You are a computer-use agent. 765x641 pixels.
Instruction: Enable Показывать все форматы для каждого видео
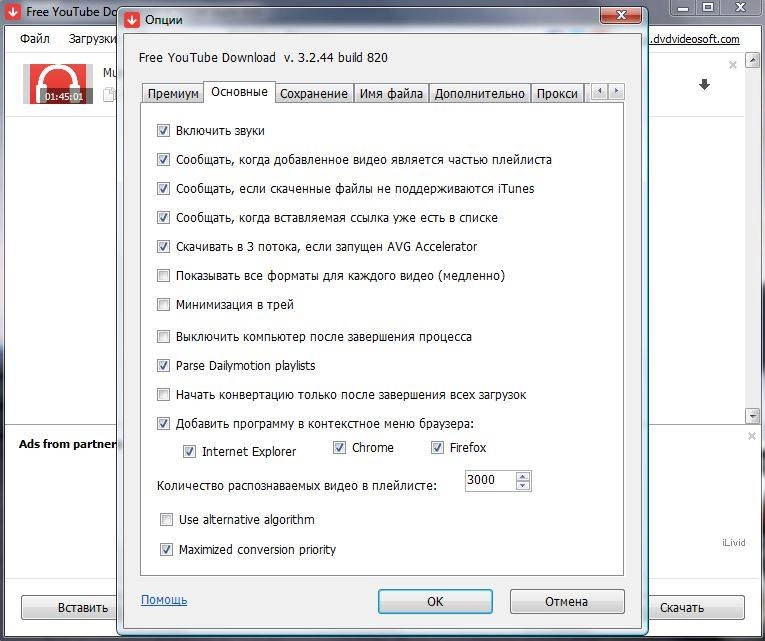pyautogui.click(x=163, y=275)
